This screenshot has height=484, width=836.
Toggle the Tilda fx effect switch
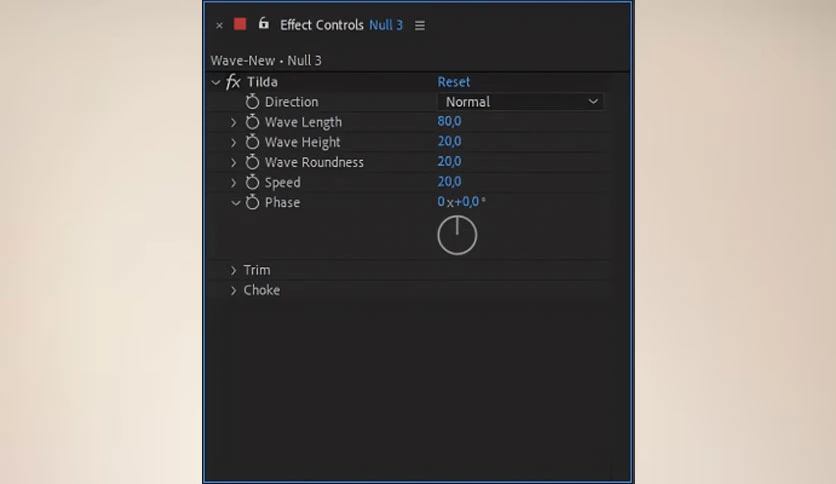pyautogui.click(x=233, y=82)
